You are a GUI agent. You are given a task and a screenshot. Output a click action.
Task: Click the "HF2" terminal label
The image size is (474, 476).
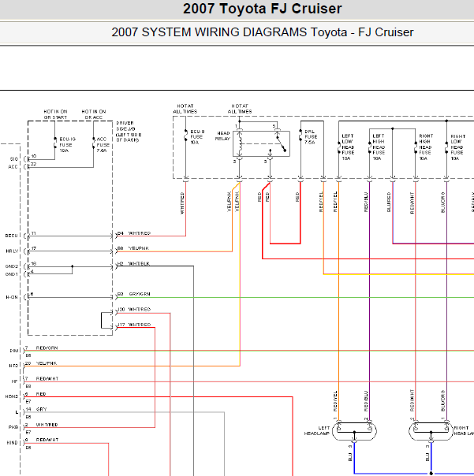click(x=13, y=366)
